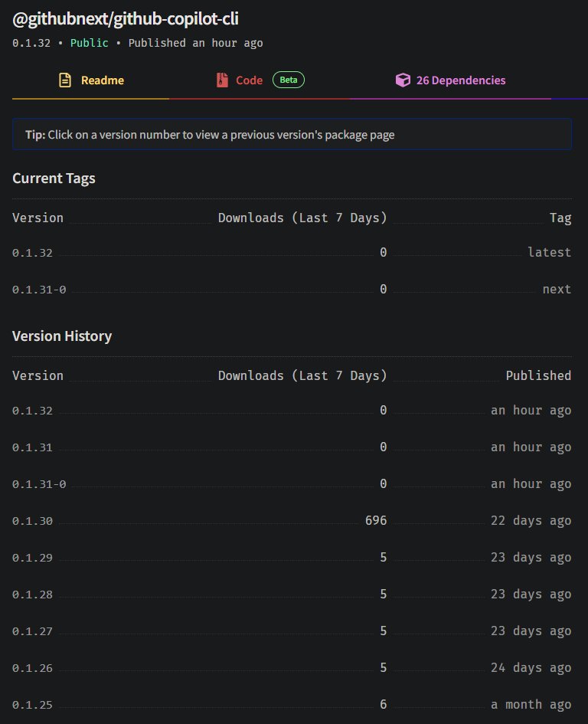The width and height of the screenshot is (588, 724).
Task: Click the Tip banner about version numbers
Action: [x=292, y=134]
